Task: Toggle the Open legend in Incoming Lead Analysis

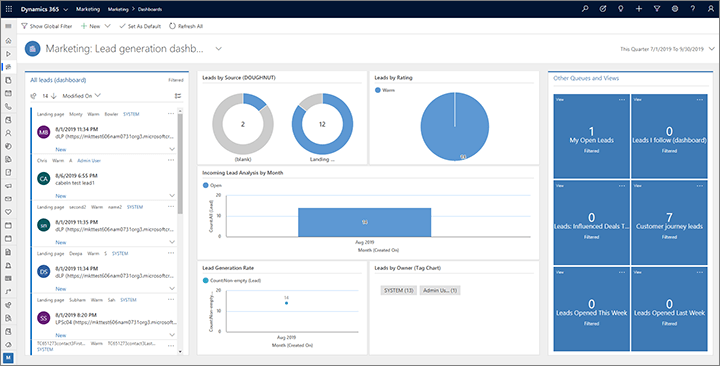Action: [212, 186]
